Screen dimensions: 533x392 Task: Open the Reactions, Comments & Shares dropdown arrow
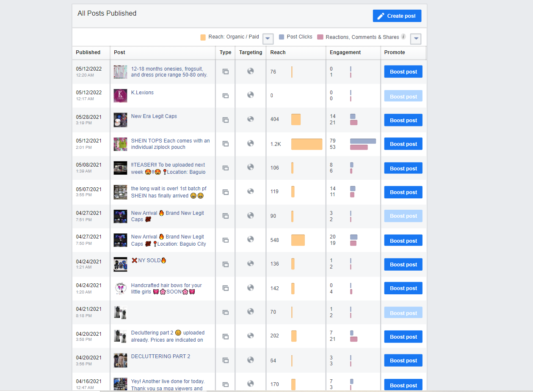[x=416, y=38]
